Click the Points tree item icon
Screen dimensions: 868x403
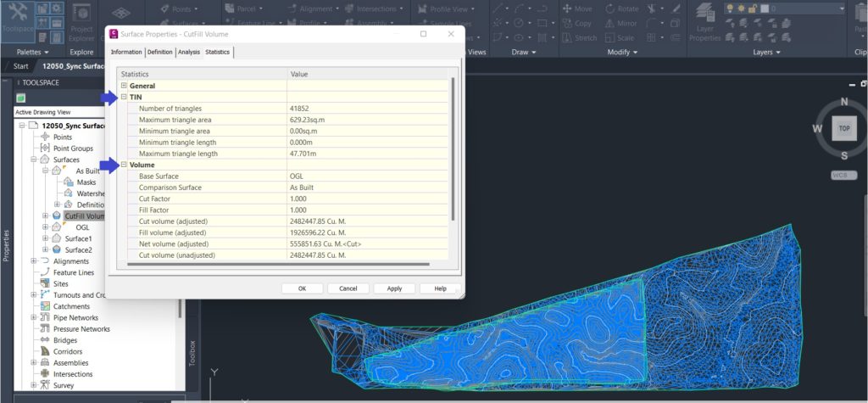(45, 137)
